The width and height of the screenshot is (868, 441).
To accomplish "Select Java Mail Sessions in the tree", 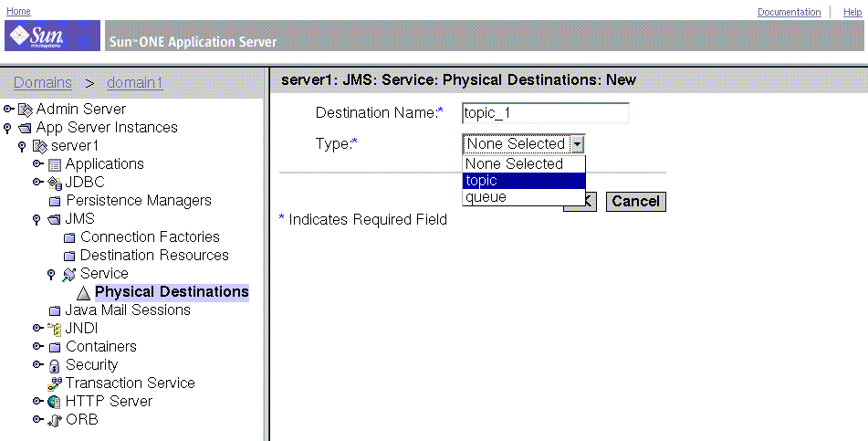I will pos(128,310).
